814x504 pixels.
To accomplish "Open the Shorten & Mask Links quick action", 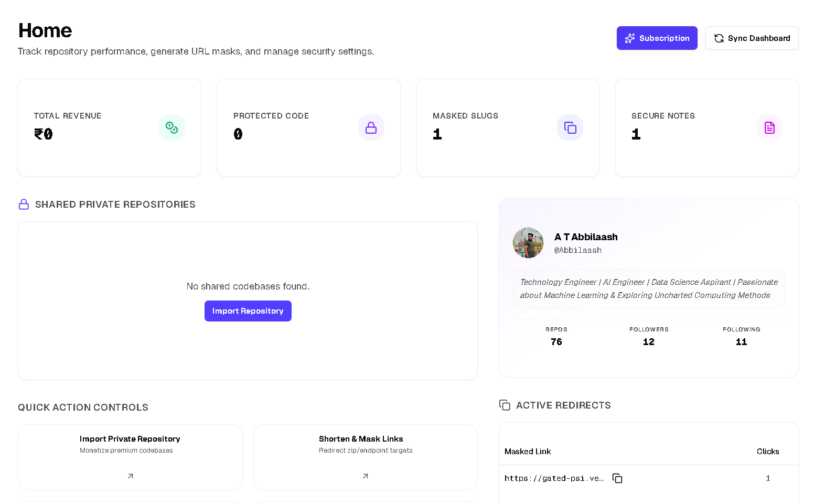I will pyautogui.click(x=366, y=457).
